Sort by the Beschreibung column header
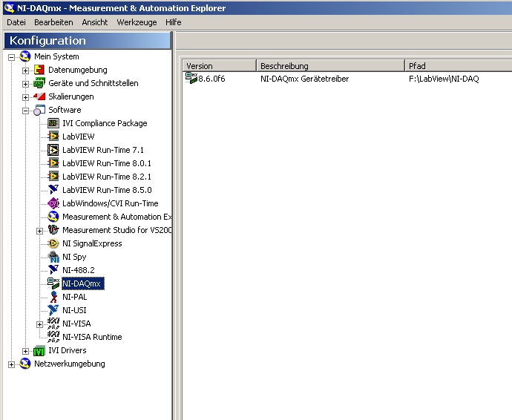Viewport: 512px width, 420px height. 330,65
